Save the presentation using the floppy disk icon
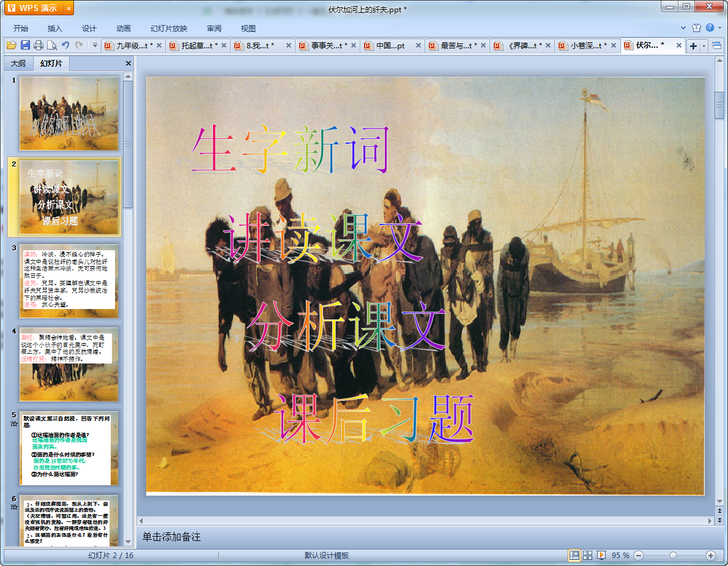 tap(25, 45)
